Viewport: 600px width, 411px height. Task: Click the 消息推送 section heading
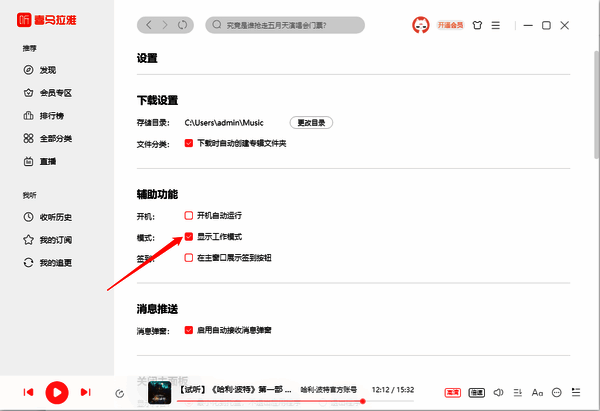157,309
